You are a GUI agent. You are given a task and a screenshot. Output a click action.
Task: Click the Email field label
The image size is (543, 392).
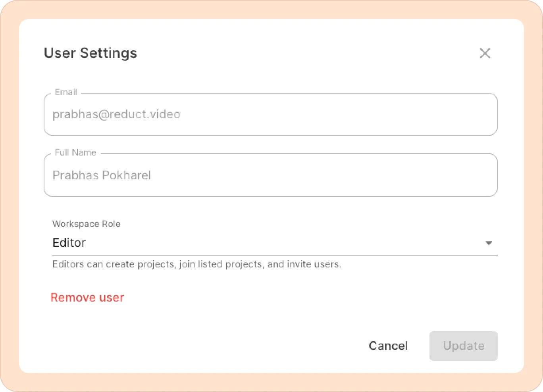[66, 92]
